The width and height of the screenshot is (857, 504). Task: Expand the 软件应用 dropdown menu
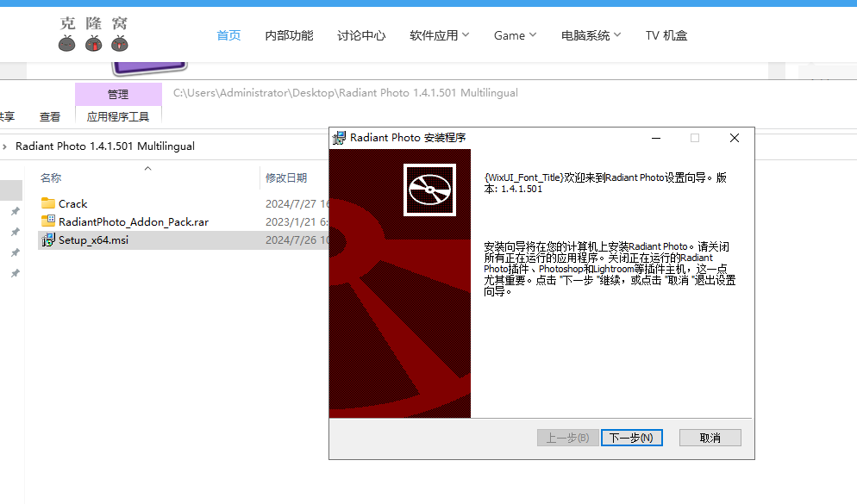tap(440, 35)
